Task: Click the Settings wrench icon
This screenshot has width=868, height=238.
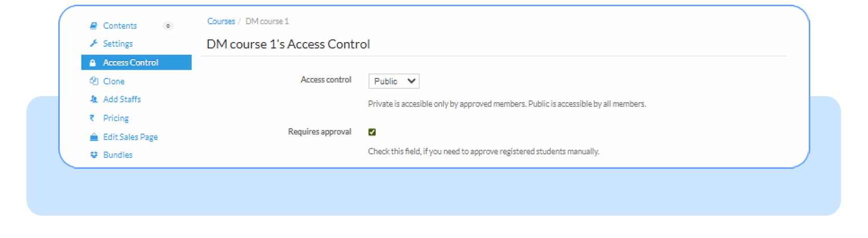Action: click(94, 43)
